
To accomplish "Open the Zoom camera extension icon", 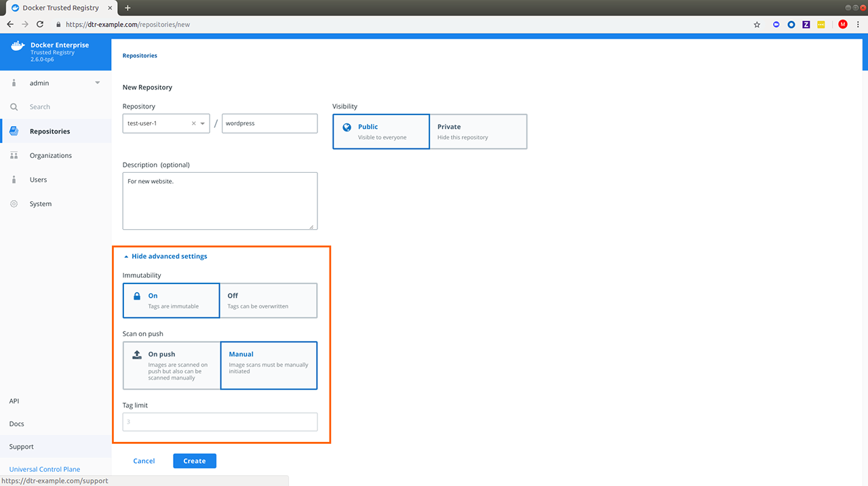I will pyautogui.click(x=776, y=24).
